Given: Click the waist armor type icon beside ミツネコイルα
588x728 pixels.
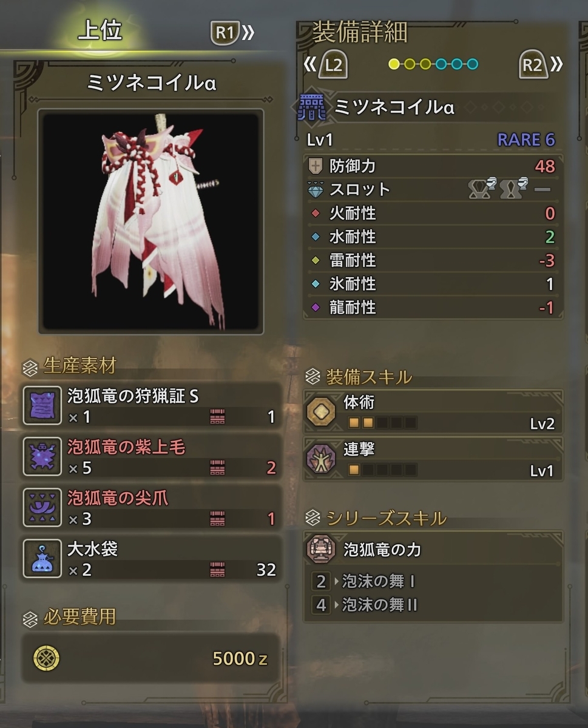Looking at the screenshot, I should (x=310, y=108).
